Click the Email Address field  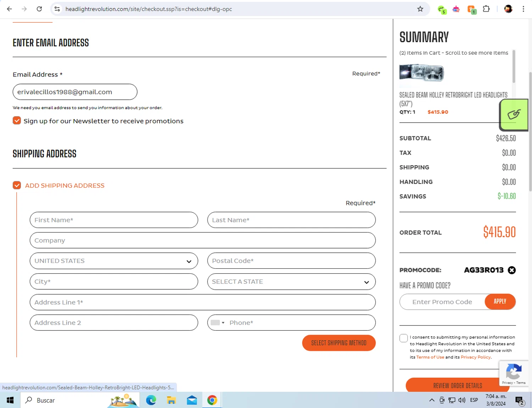point(75,92)
